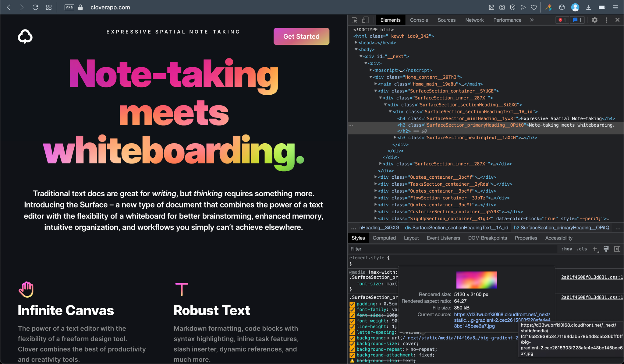Click the Get Started button
624x364 pixels.
(301, 37)
